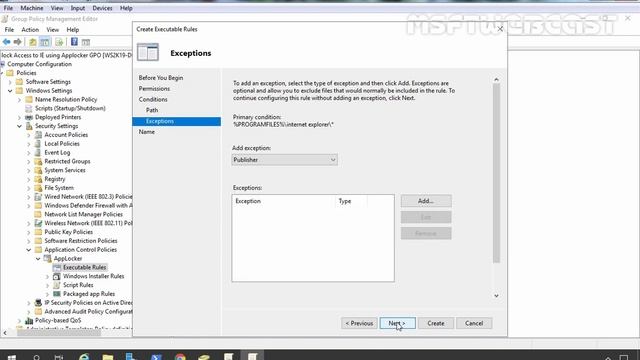The image size is (640, 360).
Task: Toggle the Show/Hide console tree icon
Action: pos(45,42)
